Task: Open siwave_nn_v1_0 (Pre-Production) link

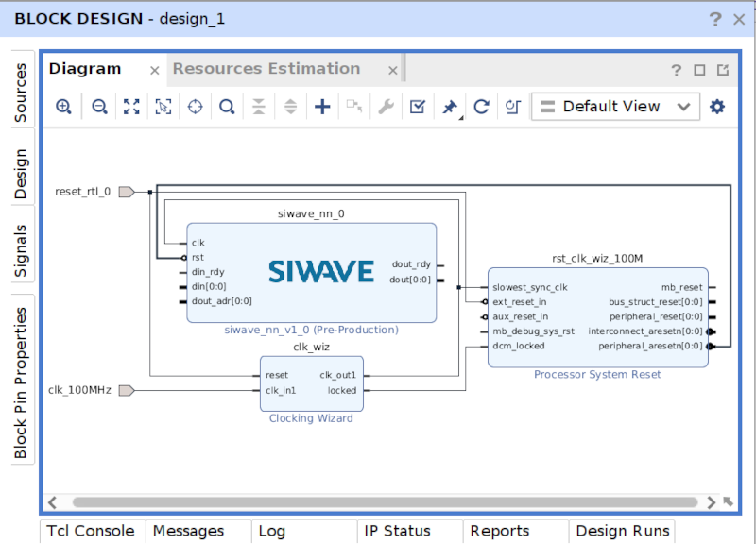Action: click(311, 330)
